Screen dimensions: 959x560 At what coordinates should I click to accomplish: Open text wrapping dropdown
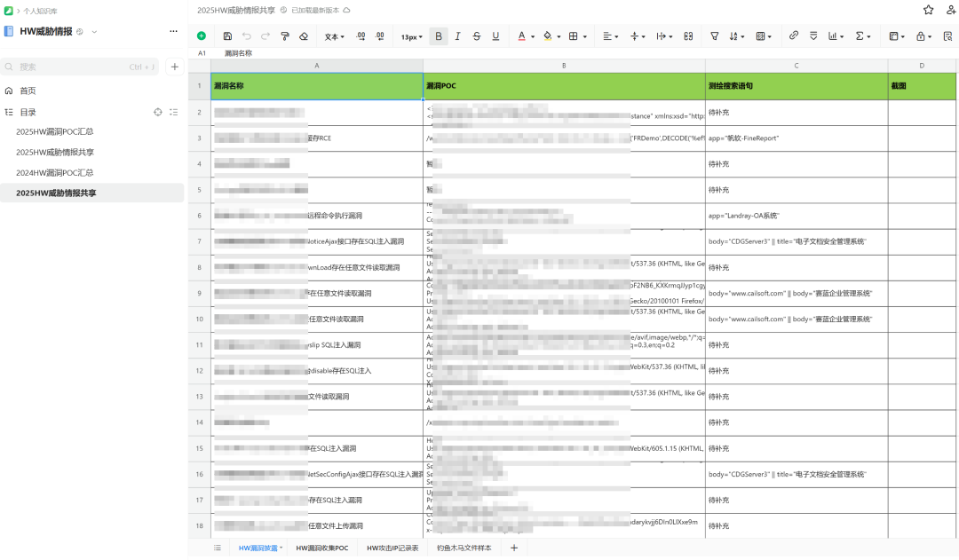point(664,36)
